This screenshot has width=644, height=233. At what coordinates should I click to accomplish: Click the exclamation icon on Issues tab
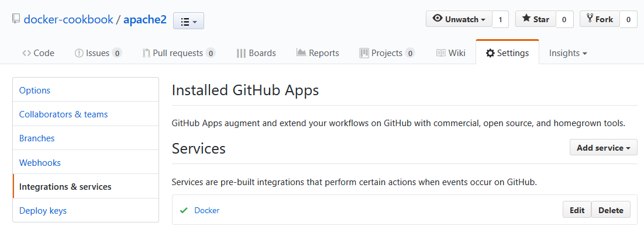click(x=79, y=53)
